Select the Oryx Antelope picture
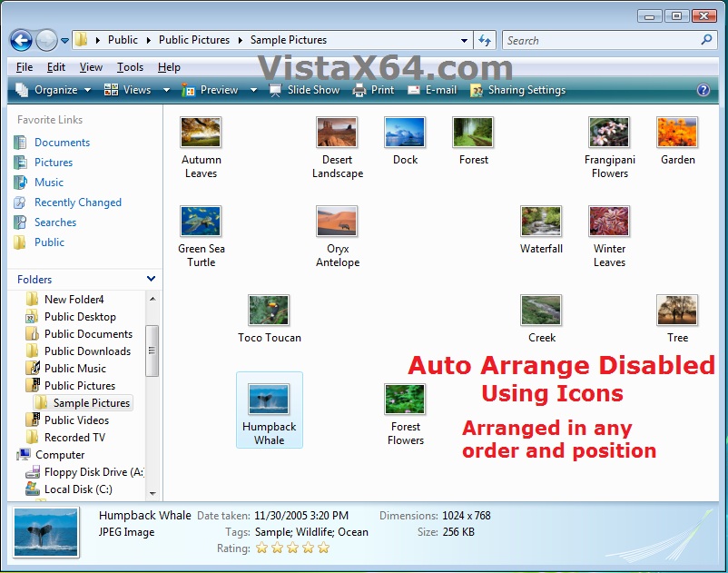Image resolution: width=728 pixels, height=573 pixels. click(x=338, y=237)
